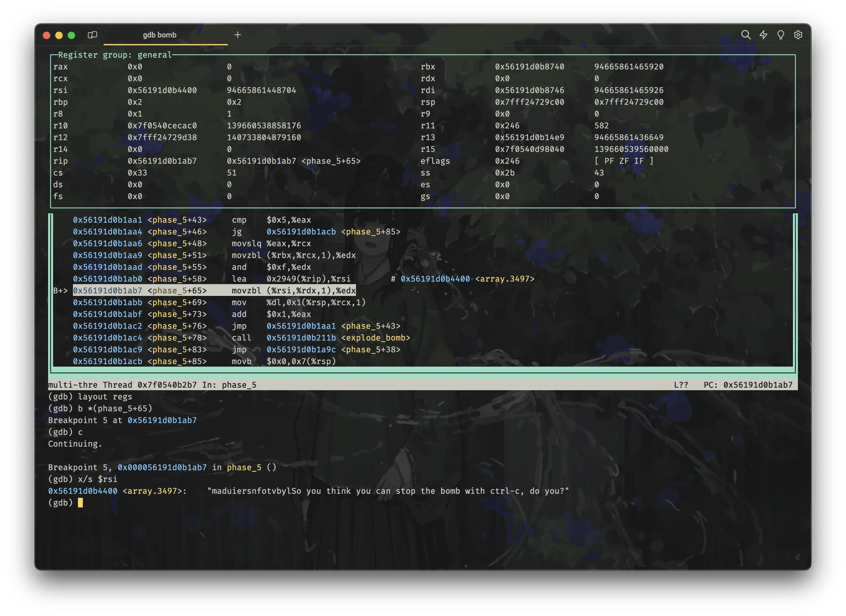Click the rax register row name
The width and height of the screenshot is (846, 616).
tap(61, 67)
